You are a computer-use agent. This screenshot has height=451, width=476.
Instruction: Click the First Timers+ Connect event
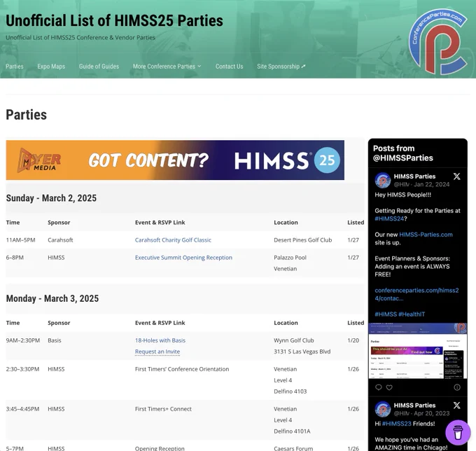[163, 409]
